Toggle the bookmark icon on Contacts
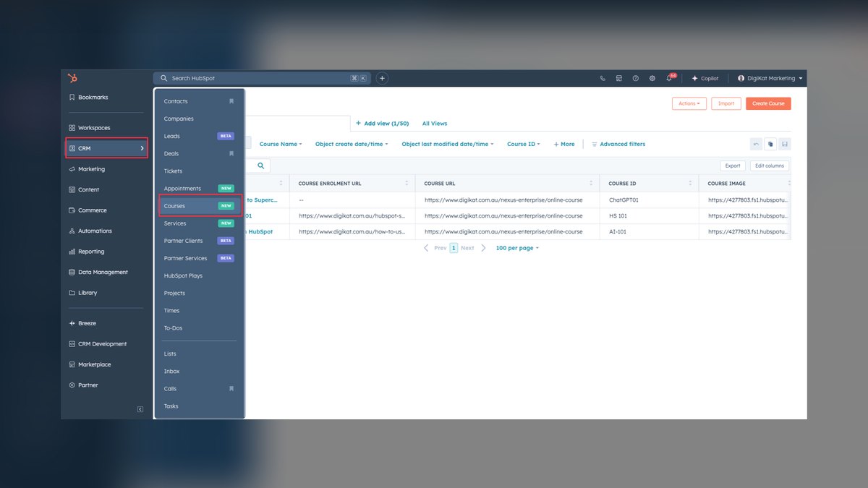This screenshot has width=868, height=488. pyautogui.click(x=231, y=101)
